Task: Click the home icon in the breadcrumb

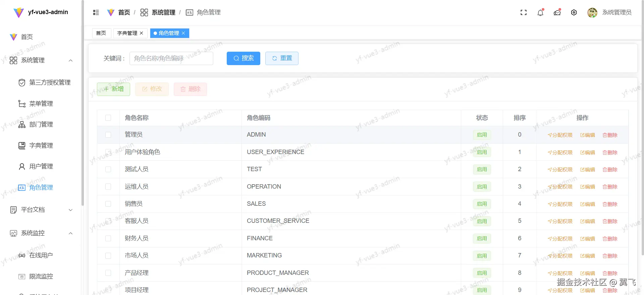Action: (x=111, y=12)
